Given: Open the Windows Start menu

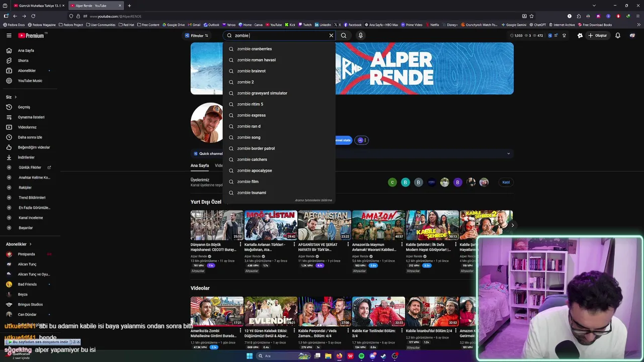Looking at the screenshot, I should coord(249,356).
